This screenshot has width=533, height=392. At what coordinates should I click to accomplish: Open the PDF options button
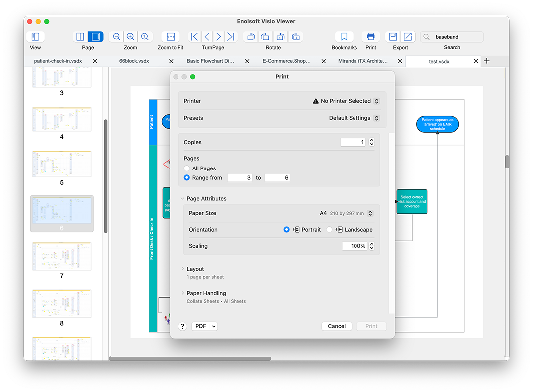[205, 326]
